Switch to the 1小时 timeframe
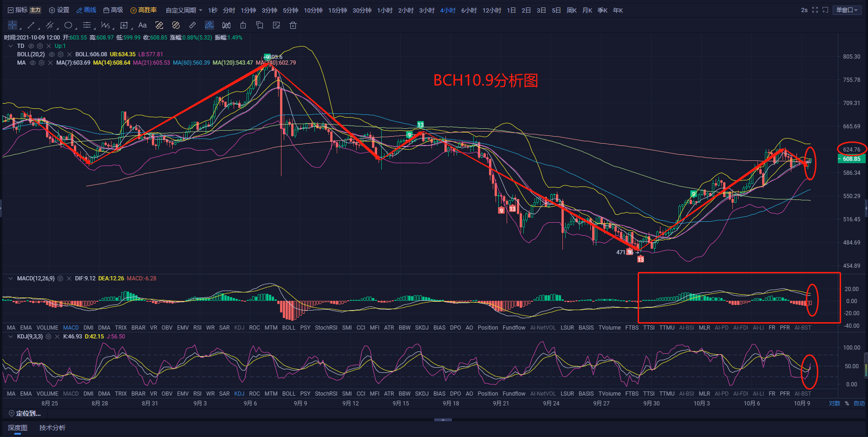 tap(385, 10)
